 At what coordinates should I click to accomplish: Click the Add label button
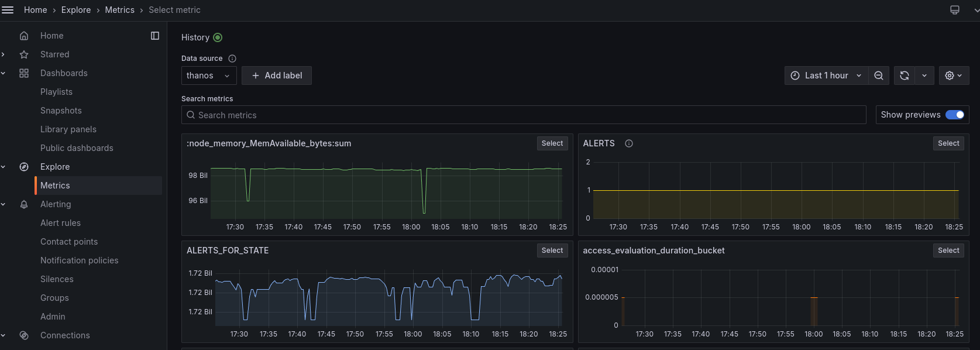coord(277,76)
